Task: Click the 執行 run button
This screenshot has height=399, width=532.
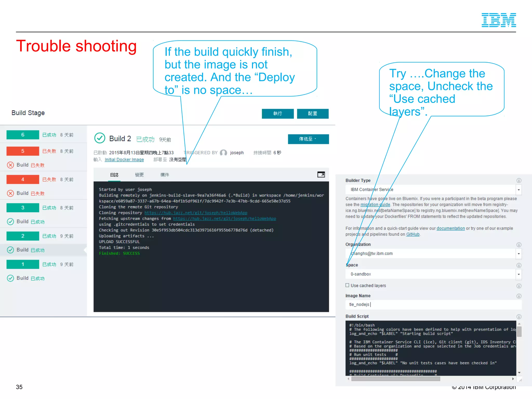Action: click(x=278, y=114)
